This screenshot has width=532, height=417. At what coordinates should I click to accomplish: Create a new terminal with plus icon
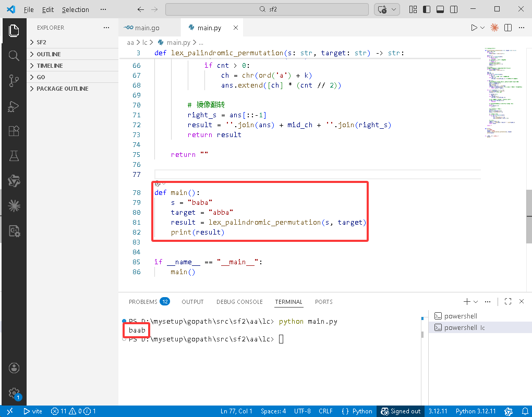point(467,302)
